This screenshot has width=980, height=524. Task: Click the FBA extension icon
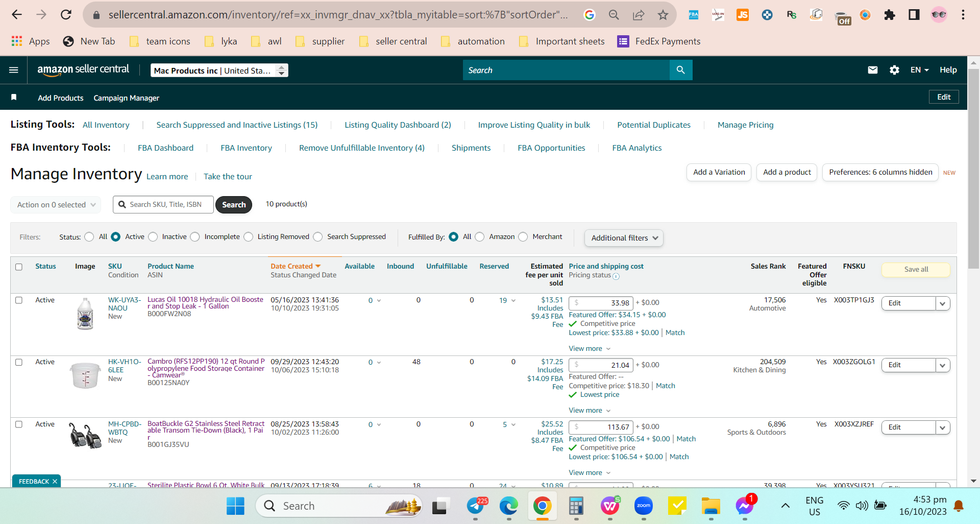click(693, 15)
